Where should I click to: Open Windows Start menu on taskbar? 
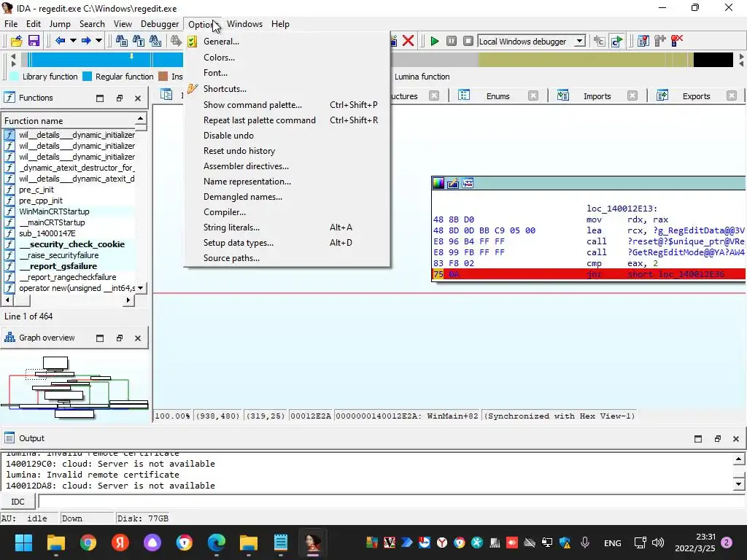click(23, 542)
